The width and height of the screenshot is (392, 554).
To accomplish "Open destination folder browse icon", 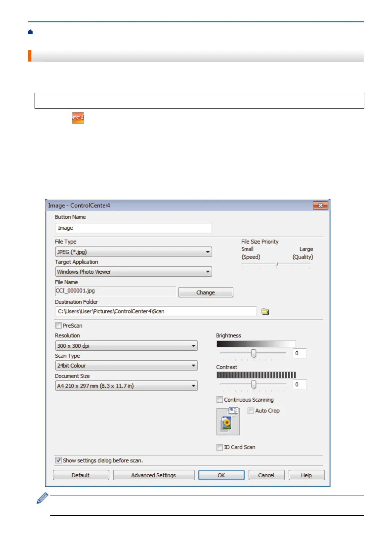I will 265,311.
